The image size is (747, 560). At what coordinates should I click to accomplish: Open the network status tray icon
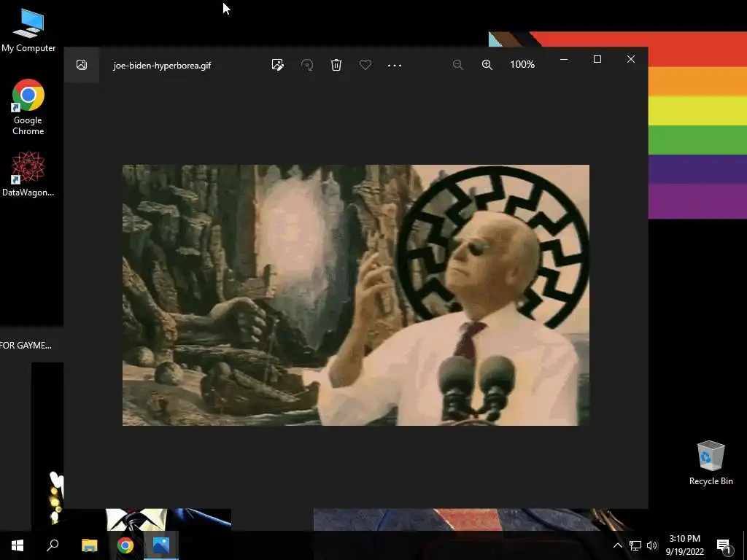635,545
